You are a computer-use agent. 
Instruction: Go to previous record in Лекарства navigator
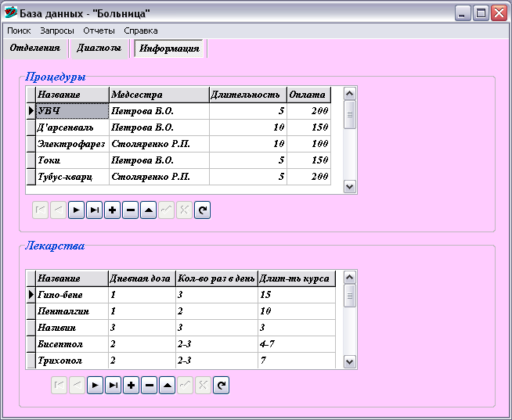point(77,385)
